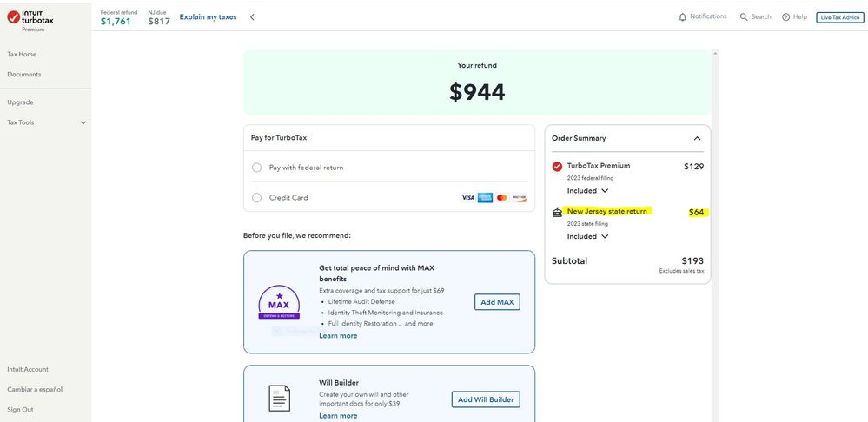Click the Will Builder document icon
This screenshot has width=868, height=422.
(280, 399)
